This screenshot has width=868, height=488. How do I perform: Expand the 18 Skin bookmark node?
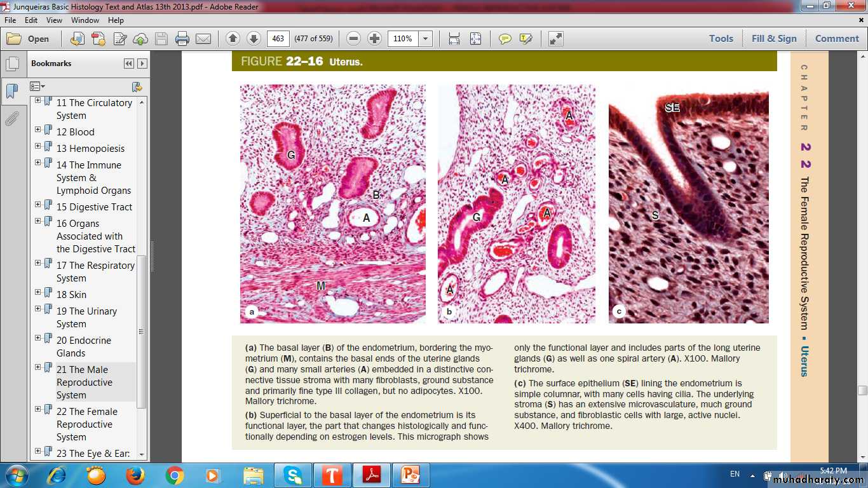[38, 292]
